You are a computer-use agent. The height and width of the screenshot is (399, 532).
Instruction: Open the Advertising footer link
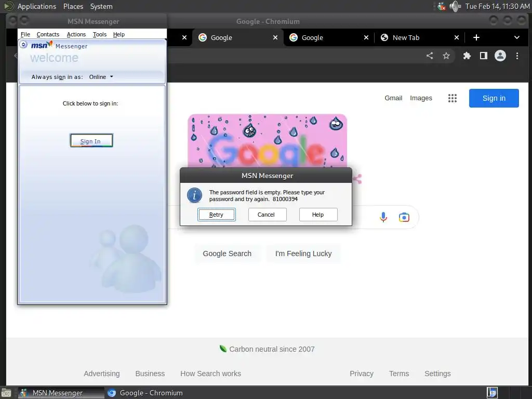pos(102,374)
